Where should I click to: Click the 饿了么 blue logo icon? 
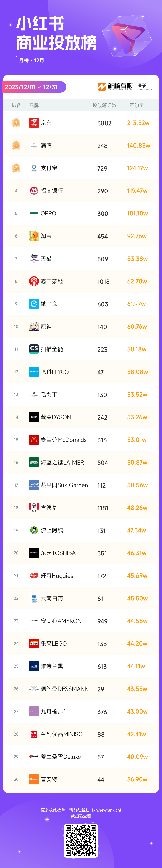(x=34, y=304)
